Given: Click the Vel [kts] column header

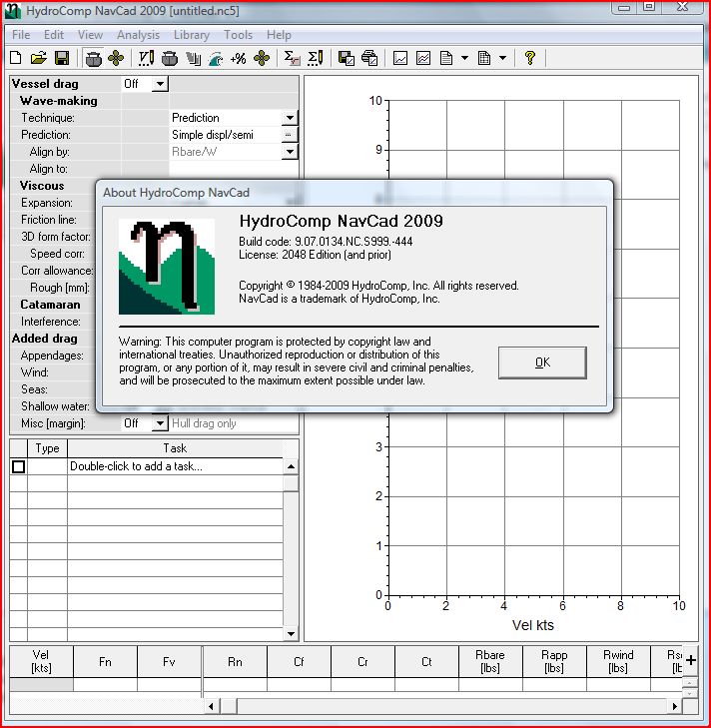Looking at the screenshot, I should click(41, 662).
